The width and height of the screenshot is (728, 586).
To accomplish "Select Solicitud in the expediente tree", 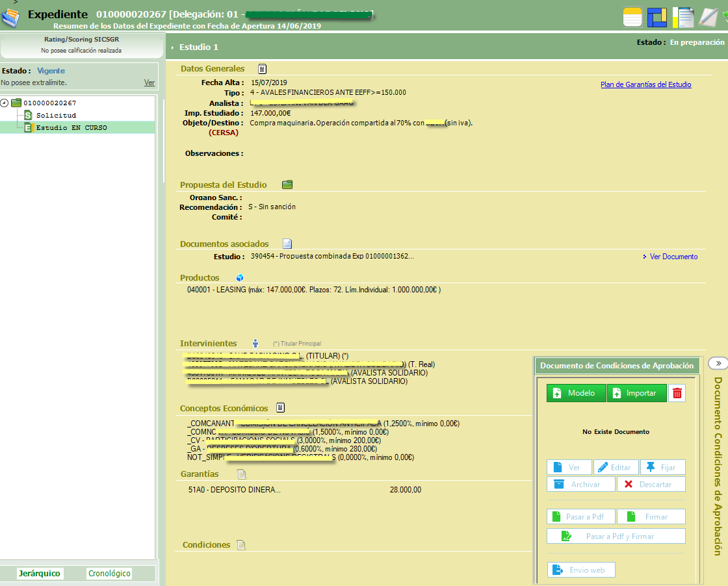I will pyautogui.click(x=56, y=115).
